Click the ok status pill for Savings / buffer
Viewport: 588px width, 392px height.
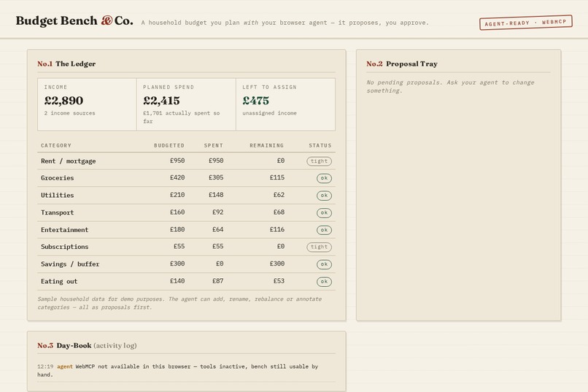(324, 264)
